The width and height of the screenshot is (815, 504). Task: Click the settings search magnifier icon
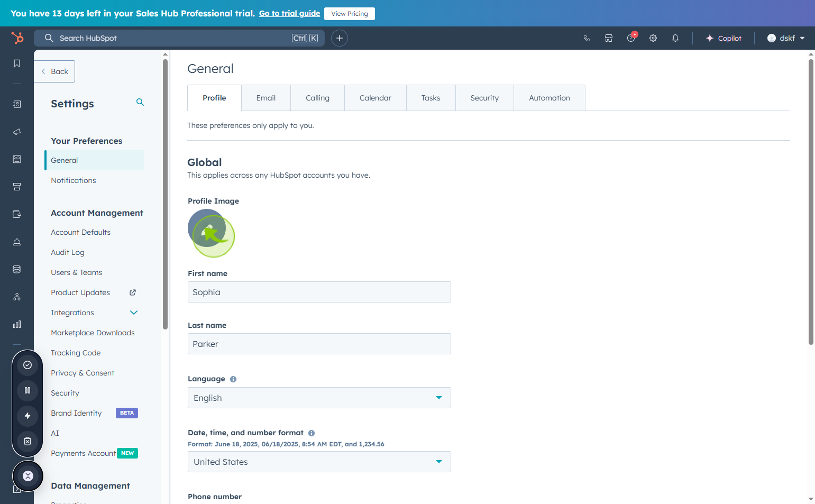[x=140, y=102]
